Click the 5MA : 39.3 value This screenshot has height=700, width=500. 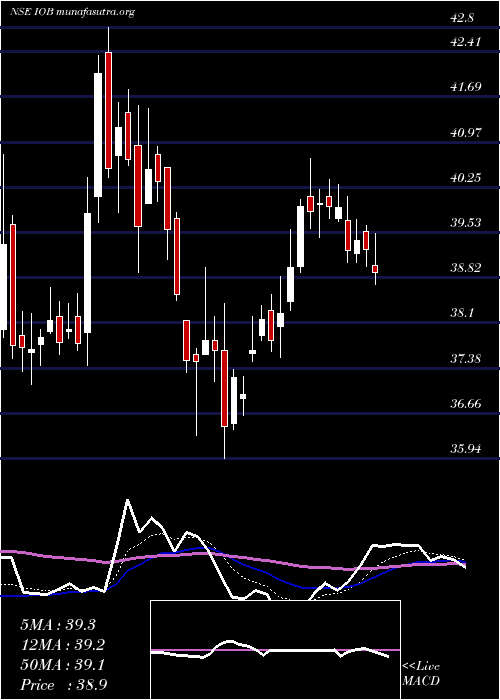(58, 625)
